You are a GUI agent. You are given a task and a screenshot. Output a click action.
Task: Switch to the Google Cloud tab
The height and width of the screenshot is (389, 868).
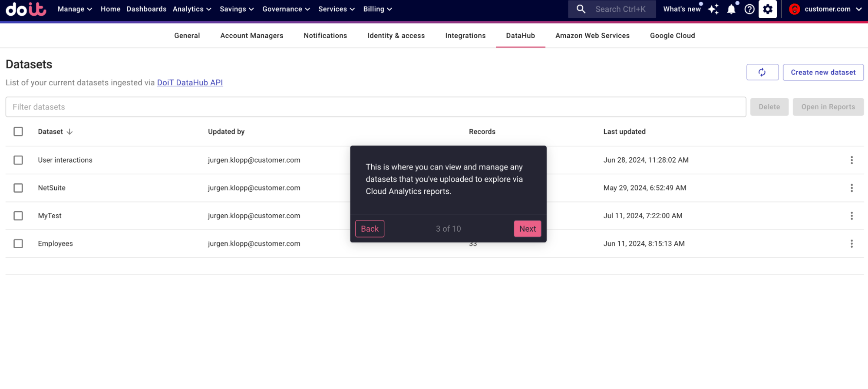[x=673, y=36]
